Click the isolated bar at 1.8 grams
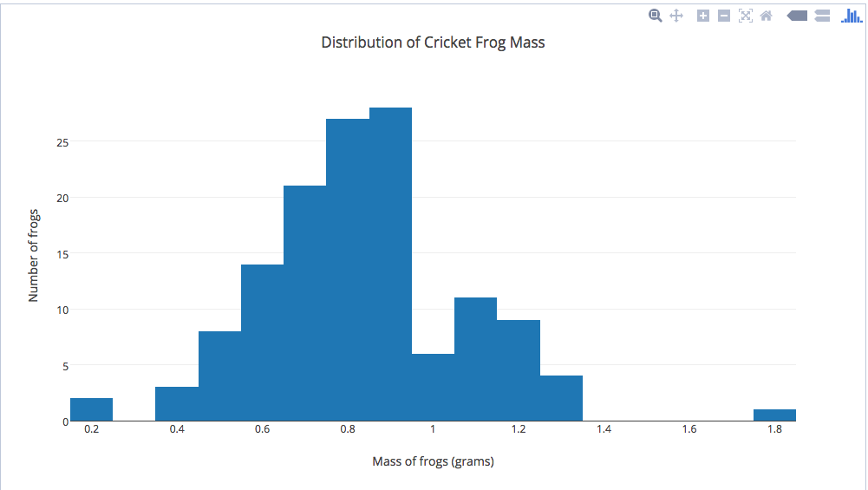Screen dimensions: 868x490 point(774,415)
